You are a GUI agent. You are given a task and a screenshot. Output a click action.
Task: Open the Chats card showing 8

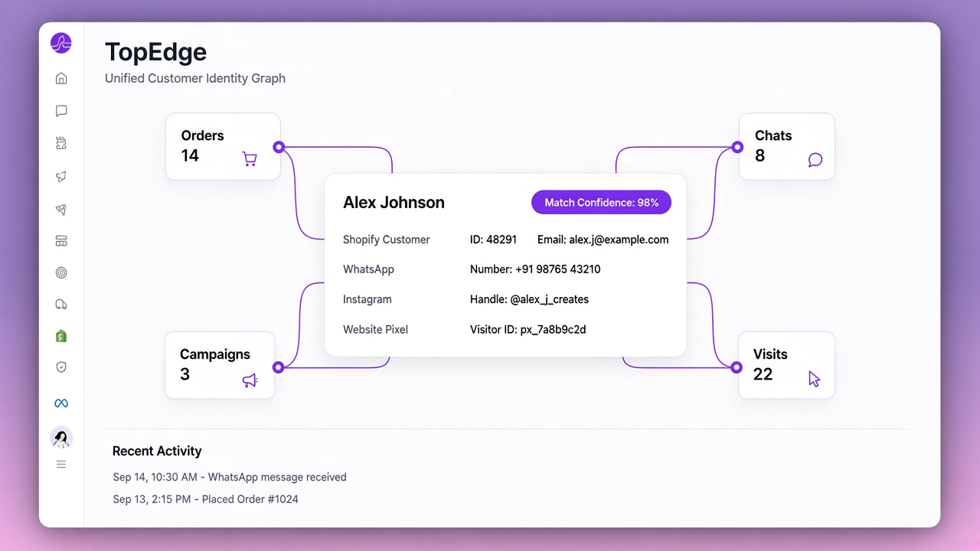point(786,147)
